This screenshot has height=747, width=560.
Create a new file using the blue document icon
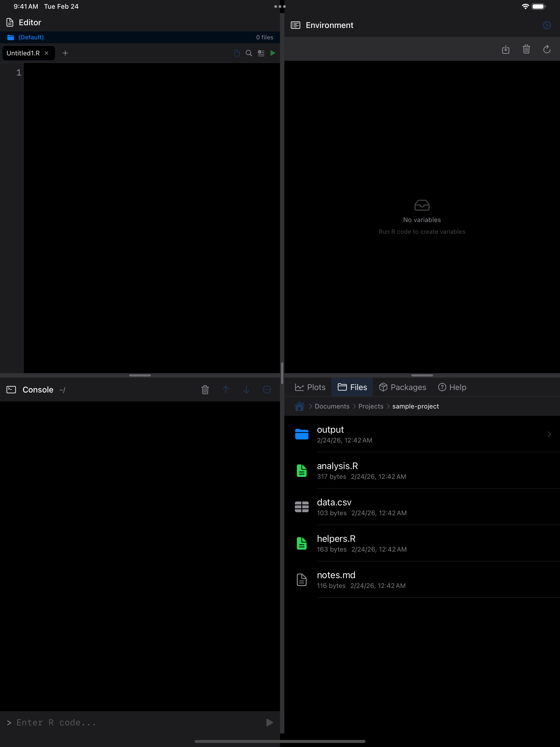point(236,53)
